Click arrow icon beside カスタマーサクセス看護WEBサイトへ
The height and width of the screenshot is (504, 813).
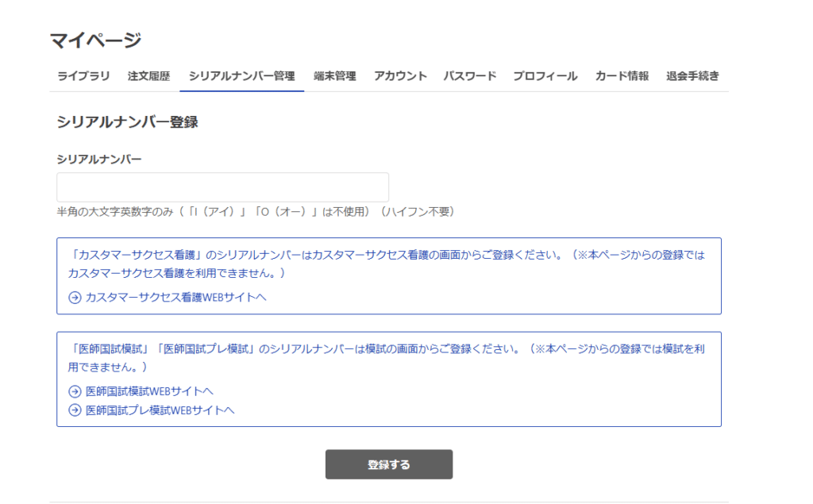tap(75, 298)
